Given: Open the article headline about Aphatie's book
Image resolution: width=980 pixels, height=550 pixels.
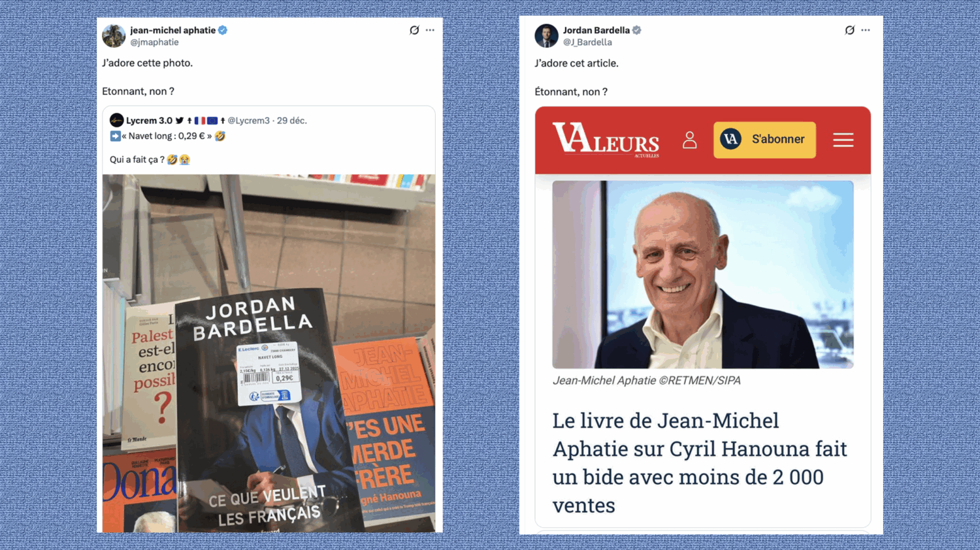Looking at the screenshot, I should tap(700, 462).
